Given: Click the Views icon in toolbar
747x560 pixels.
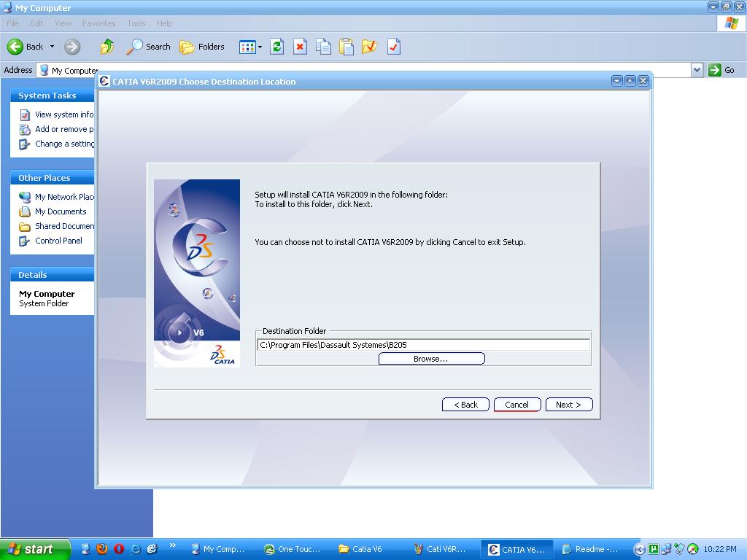Looking at the screenshot, I should tap(247, 47).
